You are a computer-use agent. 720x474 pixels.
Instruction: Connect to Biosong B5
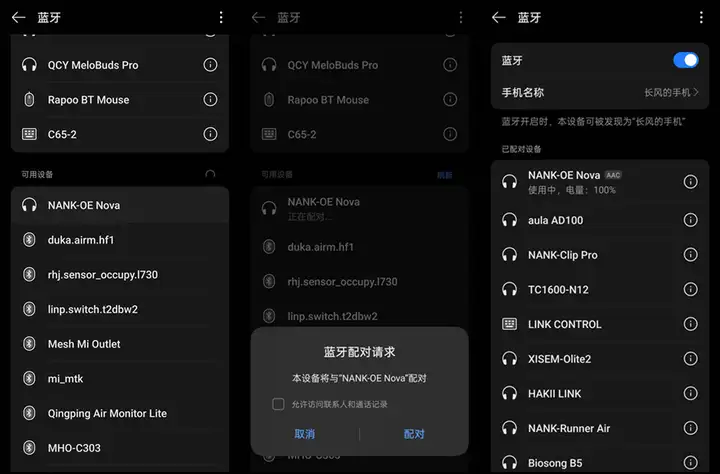click(600, 460)
